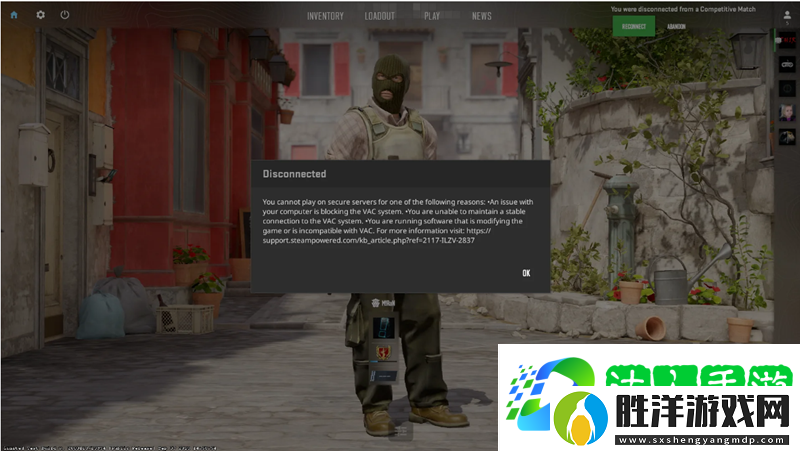Click the build version text at bottom-left
The height and width of the screenshot is (451, 800).
tap(110, 448)
